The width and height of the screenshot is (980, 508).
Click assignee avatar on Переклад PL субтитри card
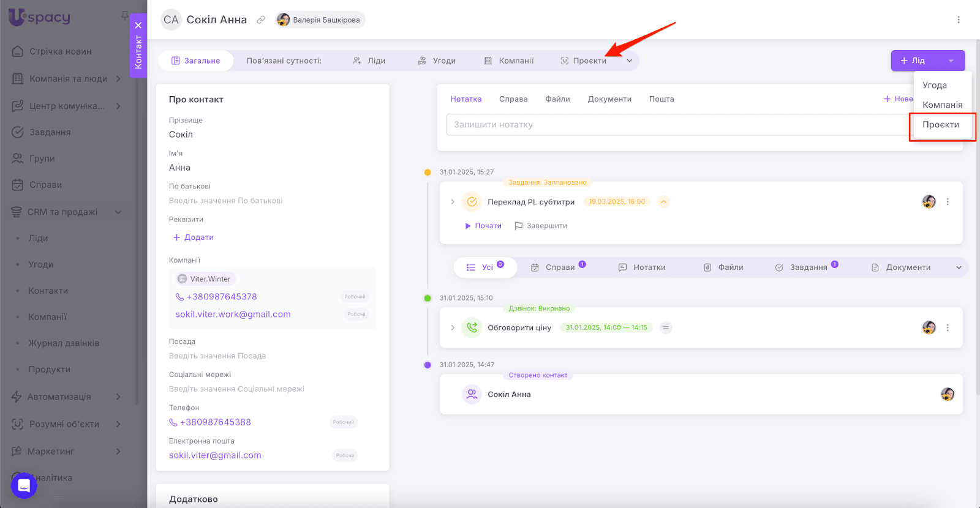[x=929, y=201]
